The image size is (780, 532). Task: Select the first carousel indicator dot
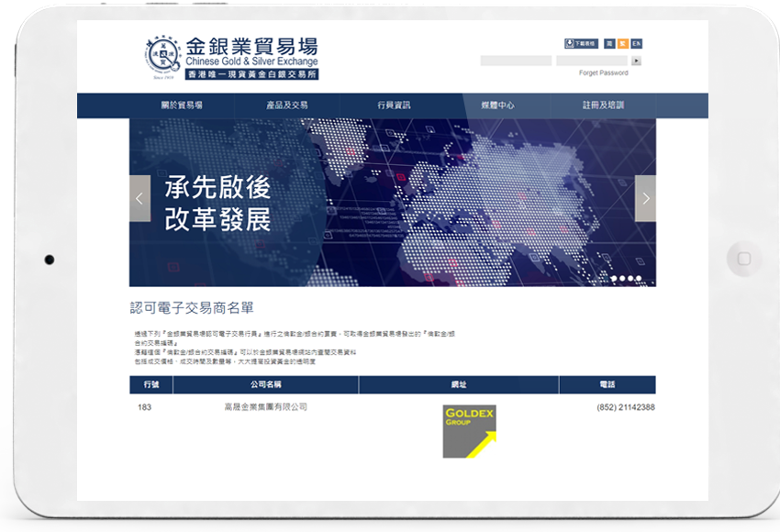tap(614, 279)
